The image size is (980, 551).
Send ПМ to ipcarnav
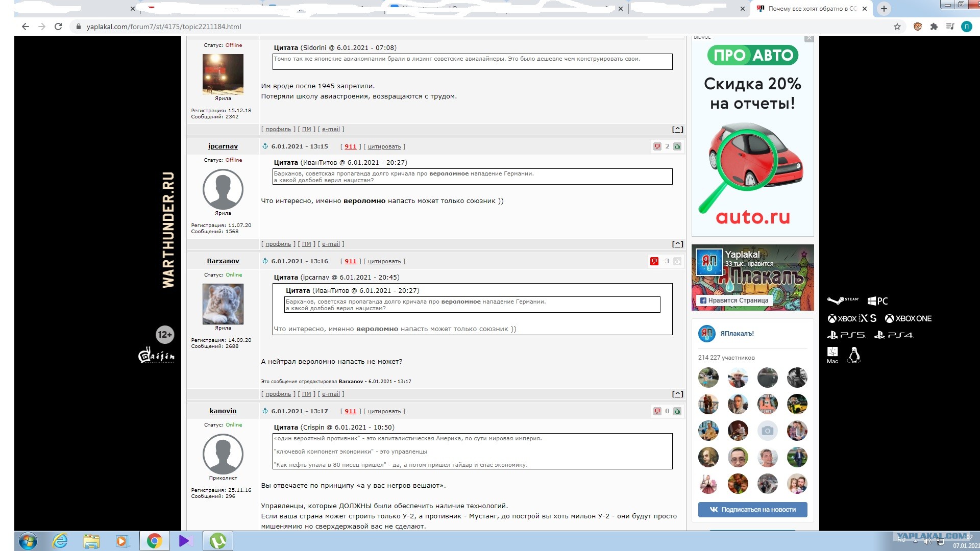tap(306, 244)
